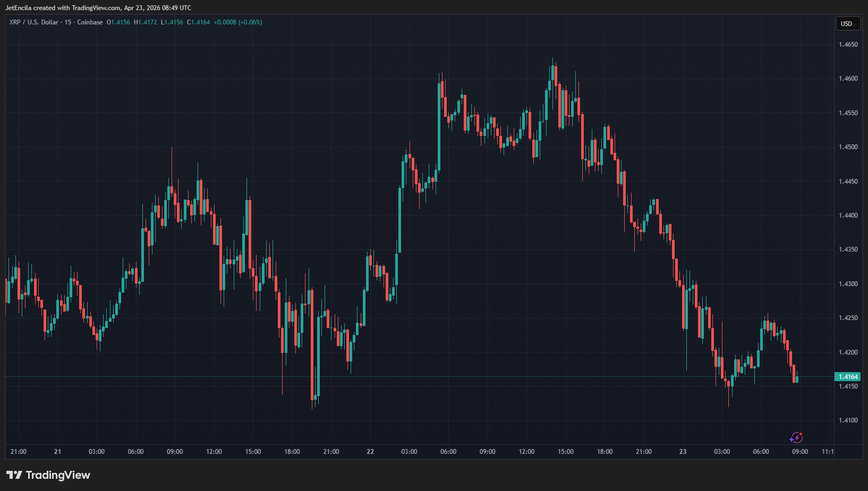The height and width of the screenshot is (491, 868).
Task: Click the XRP / U.S. Dollar symbol title
Action: tap(33, 22)
